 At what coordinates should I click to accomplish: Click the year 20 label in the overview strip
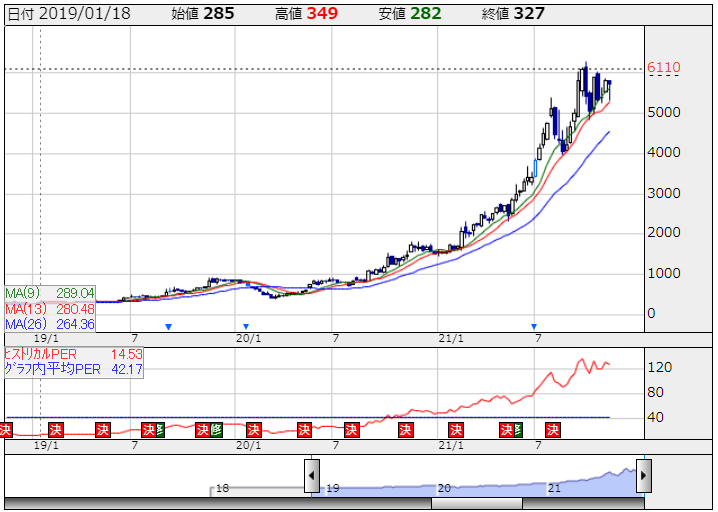click(444, 488)
